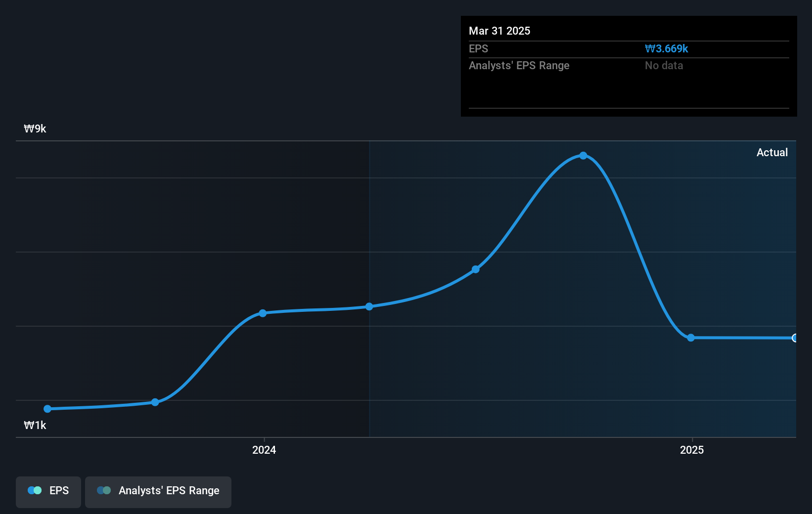Click the EPS legend color dot icon

point(35,490)
